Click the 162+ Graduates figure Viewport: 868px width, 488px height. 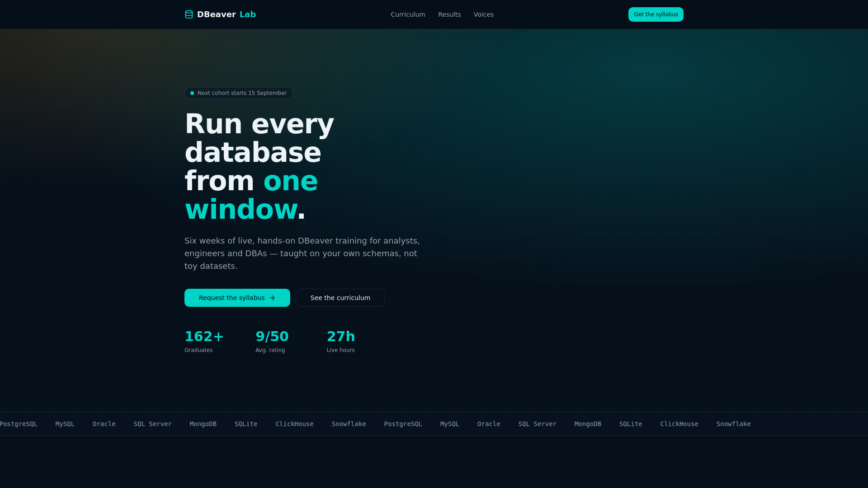(204, 337)
